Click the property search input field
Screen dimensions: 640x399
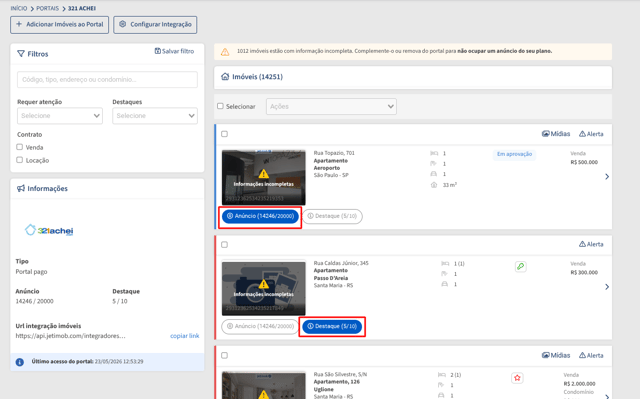107,80
